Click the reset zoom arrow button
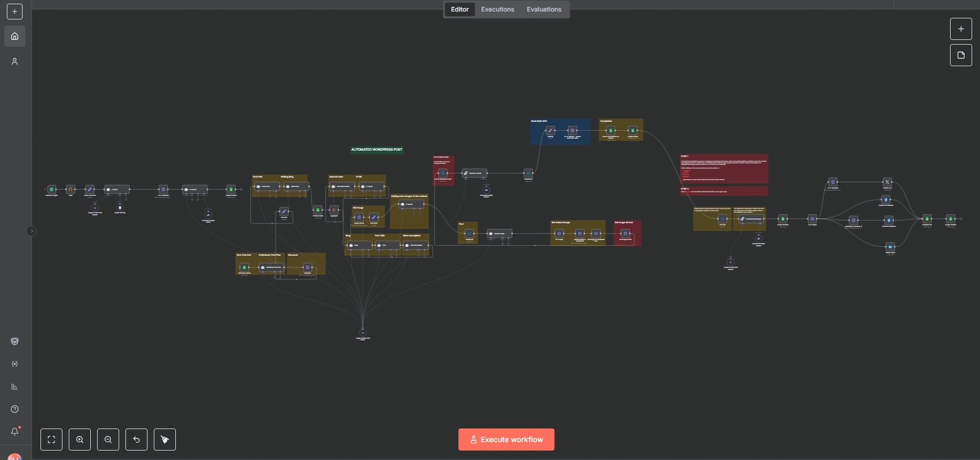 pos(136,440)
